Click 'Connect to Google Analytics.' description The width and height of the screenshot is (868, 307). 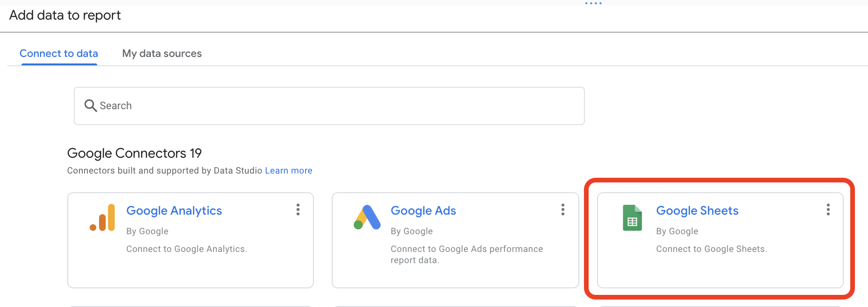click(x=186, y=249)
